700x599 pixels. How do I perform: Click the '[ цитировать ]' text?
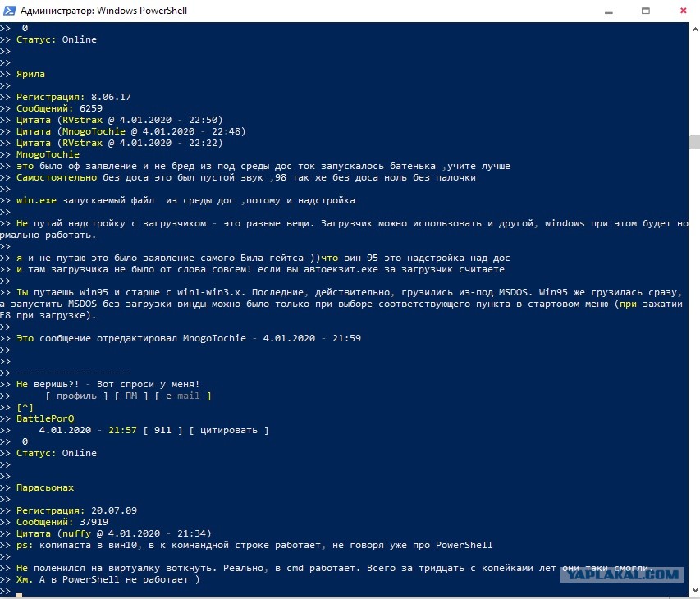[229, 430]
